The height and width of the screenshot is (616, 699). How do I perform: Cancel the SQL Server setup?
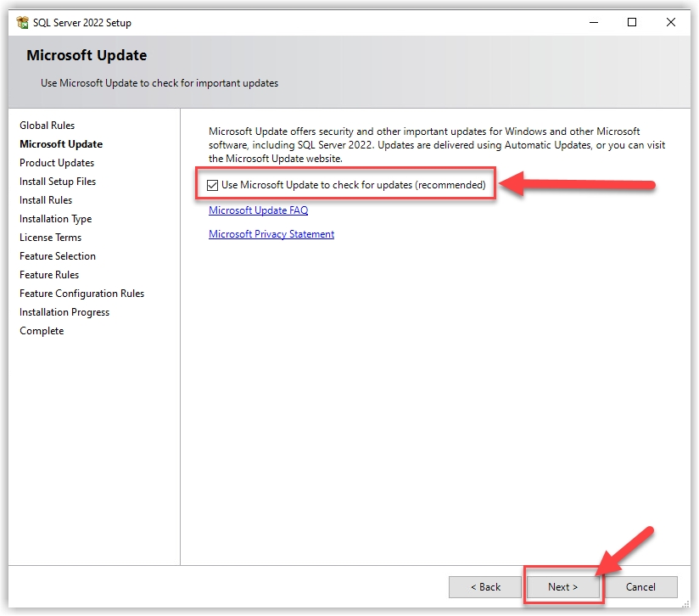(640, 586)
